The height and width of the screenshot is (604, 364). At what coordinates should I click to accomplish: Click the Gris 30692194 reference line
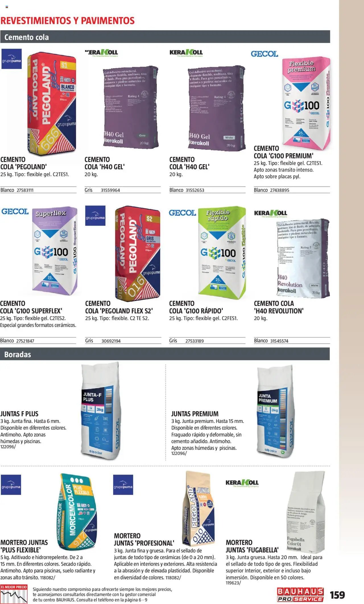pyautogui.click(x=123, y=341)
